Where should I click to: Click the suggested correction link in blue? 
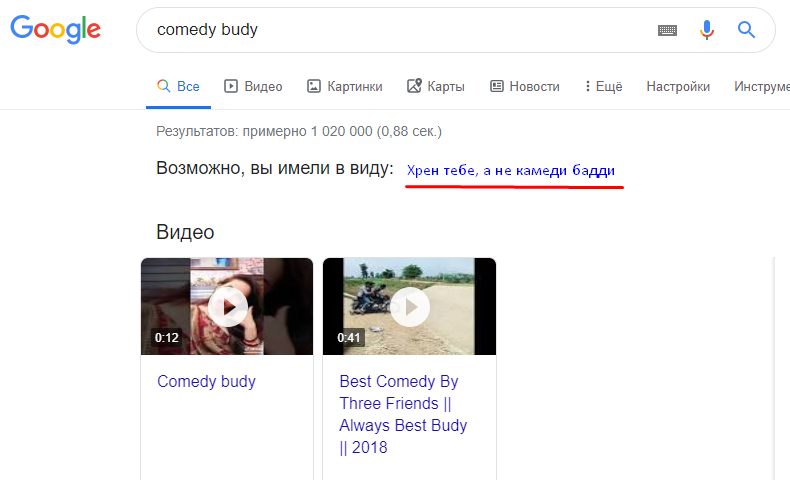pos(510,172)
